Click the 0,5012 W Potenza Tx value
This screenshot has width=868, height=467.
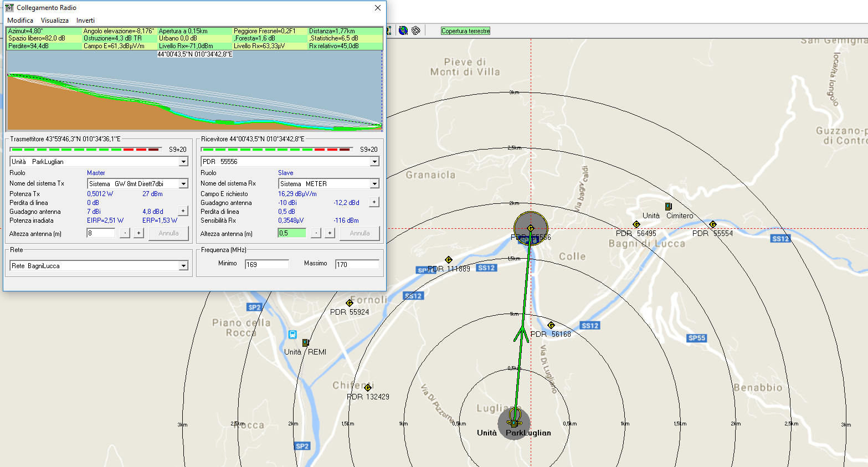coord(100,194)
